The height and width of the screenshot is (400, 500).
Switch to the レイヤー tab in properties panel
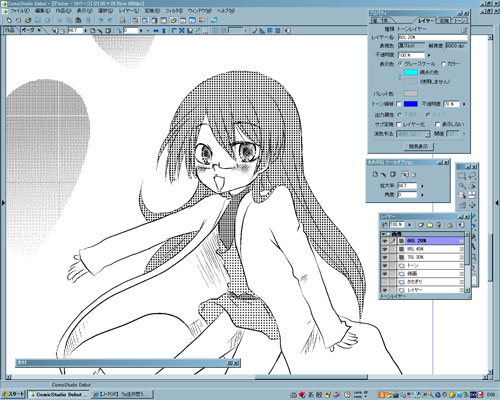click(x=426, y=21)
